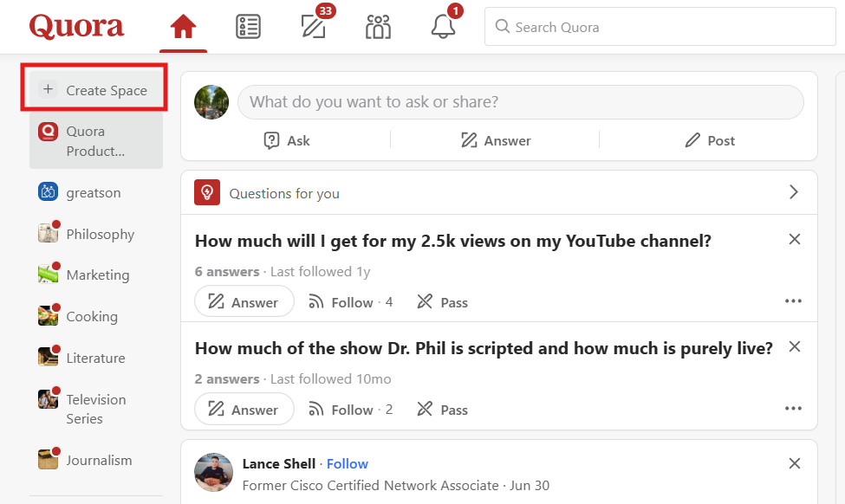Open the Dr. Phil scripted question
Viewport: 845px width, 504px height.
[x=484, y=348]
